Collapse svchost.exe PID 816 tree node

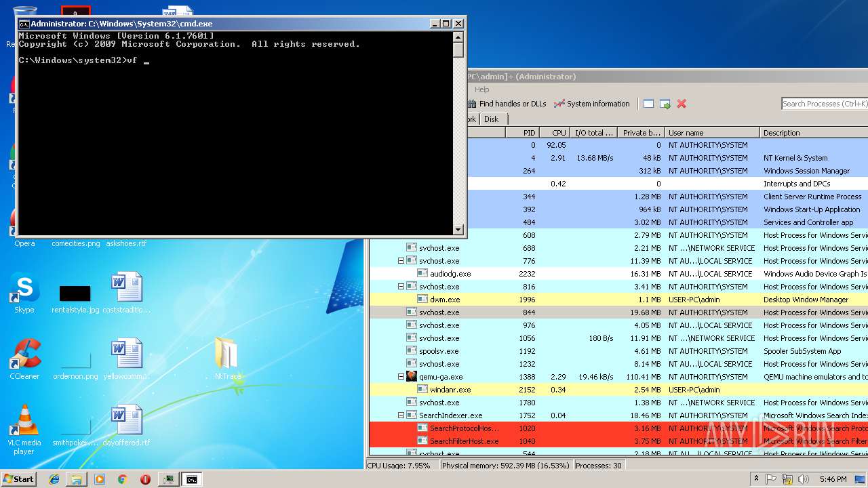pos(401,287)
